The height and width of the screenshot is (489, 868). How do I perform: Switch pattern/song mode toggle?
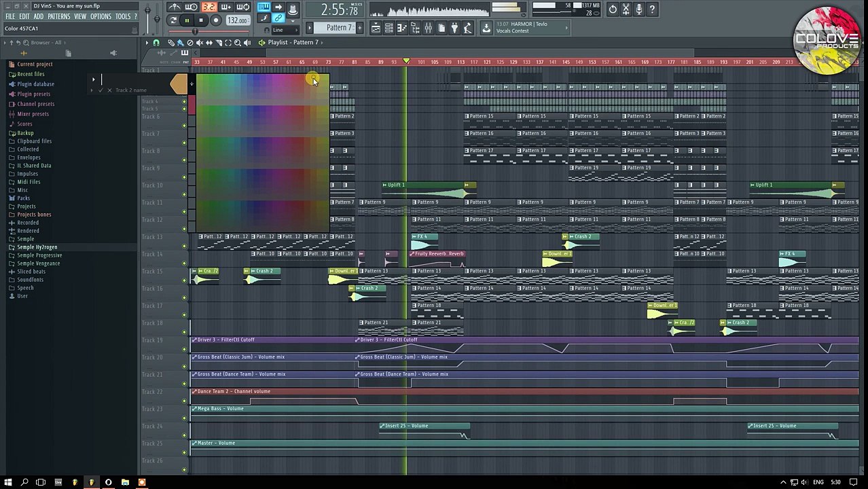pos(173,20)
